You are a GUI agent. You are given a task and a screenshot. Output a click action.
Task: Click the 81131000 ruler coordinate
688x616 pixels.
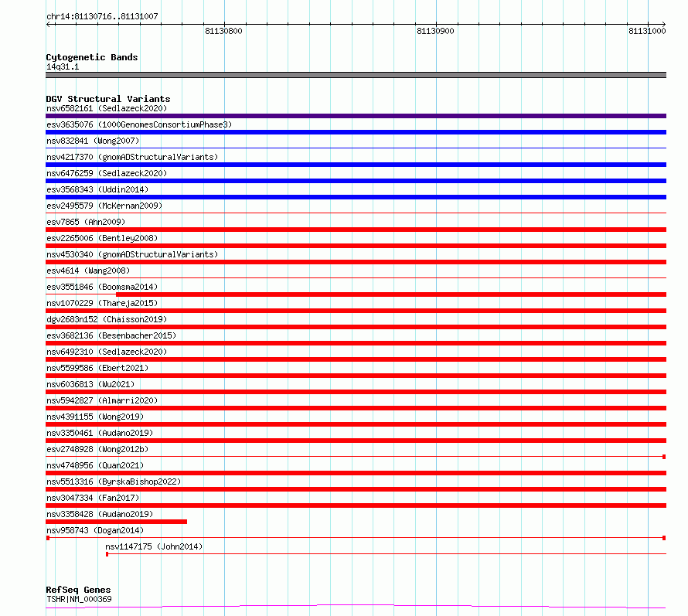[647, 31]
